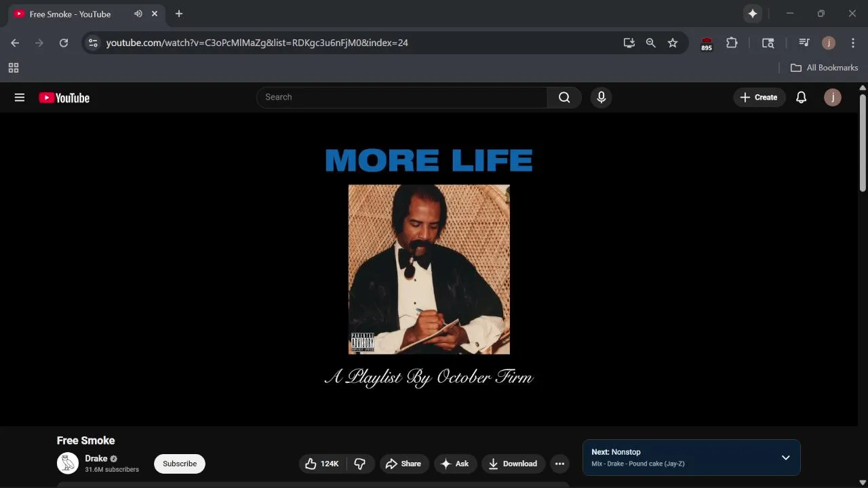Bookmark this page with the star
The height and width of the screenshot is (488, 868).
click(673, 43)
